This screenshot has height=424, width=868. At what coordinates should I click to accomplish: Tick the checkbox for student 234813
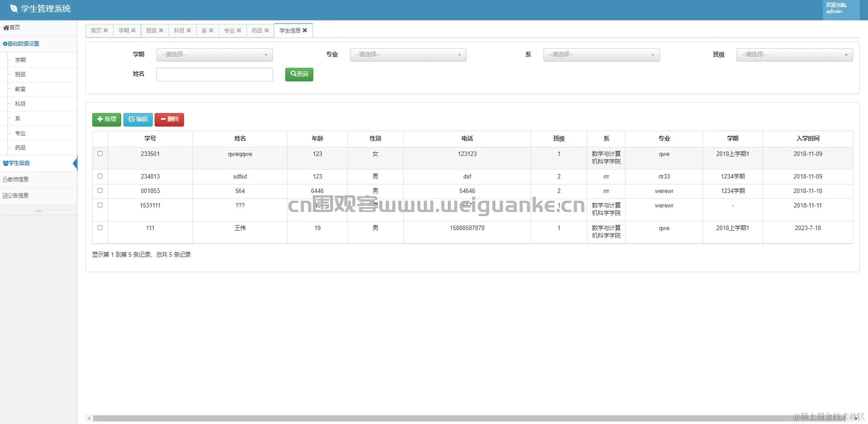pyautogui.click(x=100, y=176)
